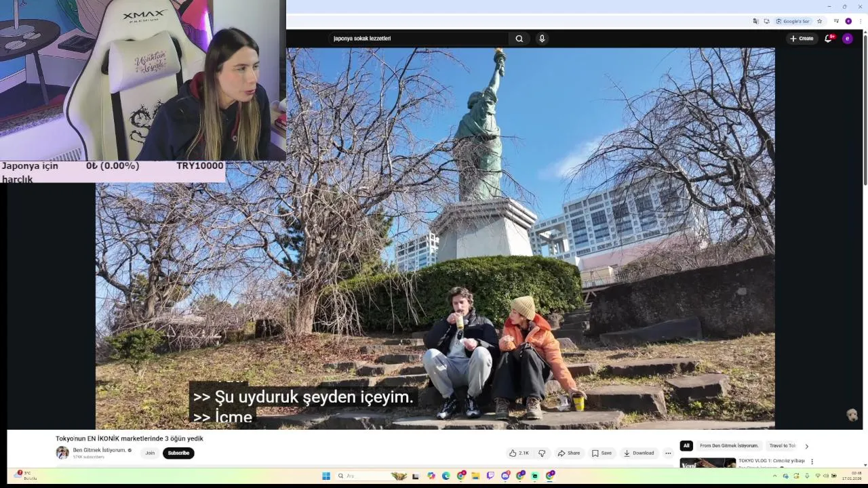
Task: Start voice search with microphone icon
Action: [x=542, y=39]
